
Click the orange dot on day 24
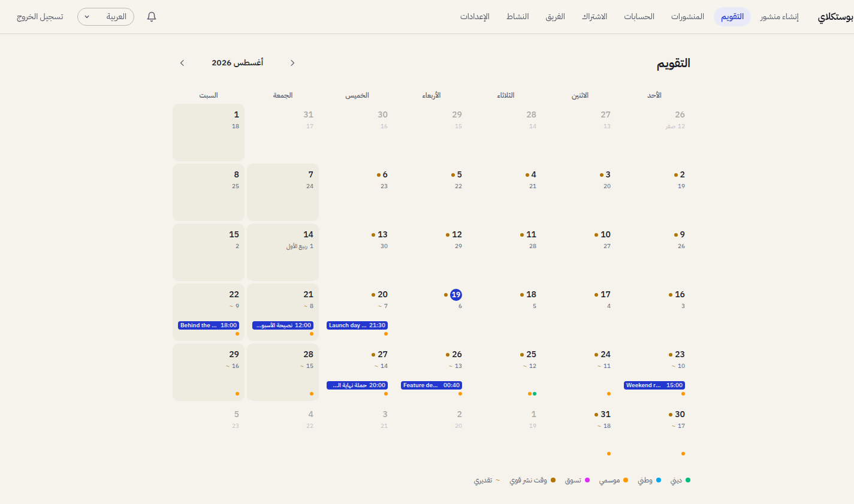(609, 394)
